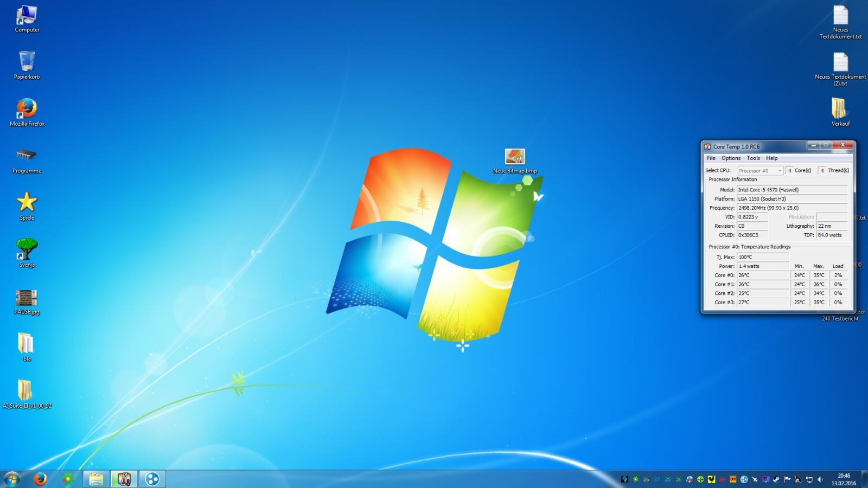Open the clock showing 20:46
868x488 pixels.
click(844, 479)
